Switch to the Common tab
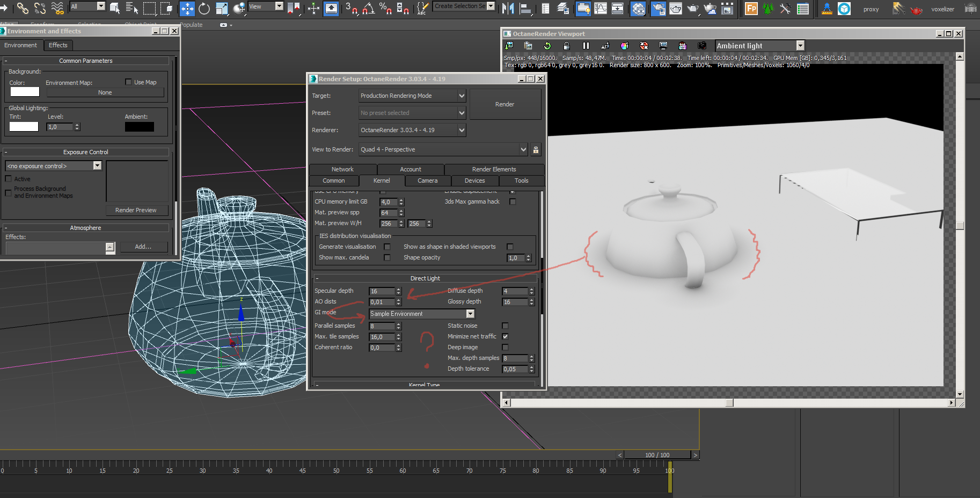The height and width of the screenshot is (498, 980). (334, 181)
